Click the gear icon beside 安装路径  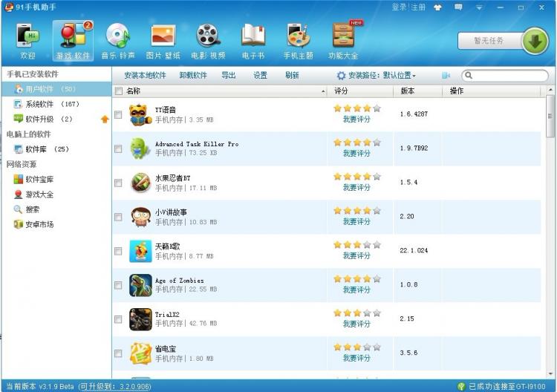tap(341, 76)
